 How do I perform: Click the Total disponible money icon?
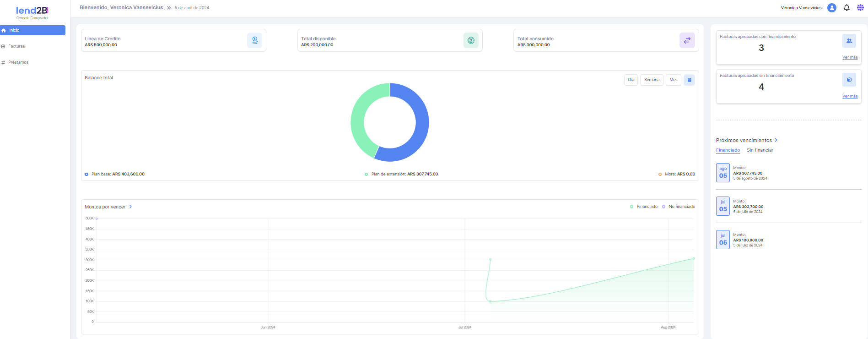tap(471, 40)
